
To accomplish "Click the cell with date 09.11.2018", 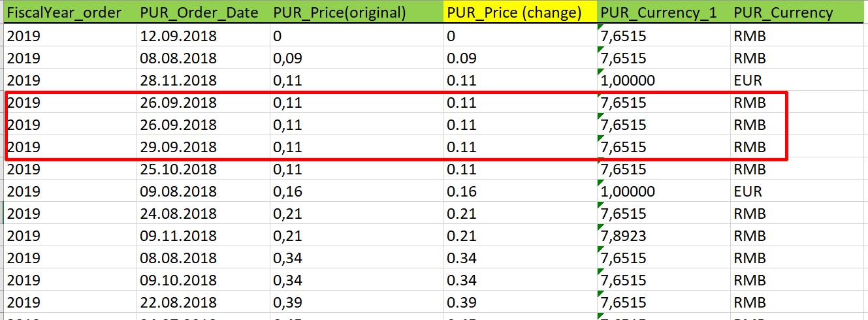I will tap(178, 236).
